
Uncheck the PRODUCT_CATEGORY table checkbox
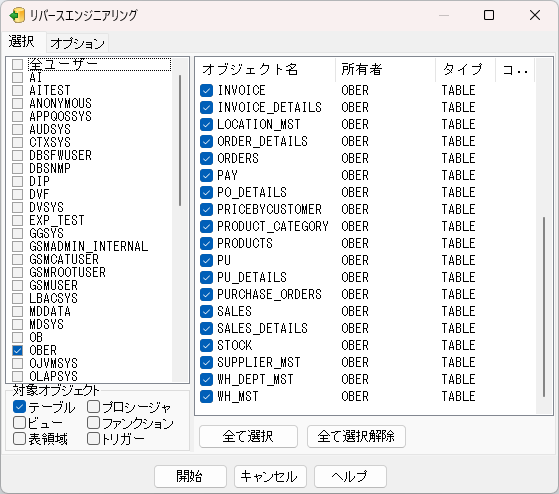tap(206, 227)
